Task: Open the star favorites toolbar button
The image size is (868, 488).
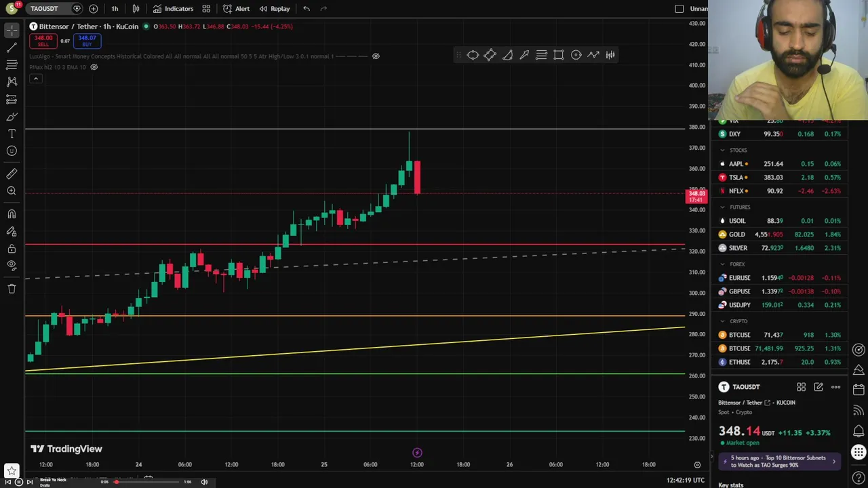Action: 12,469
